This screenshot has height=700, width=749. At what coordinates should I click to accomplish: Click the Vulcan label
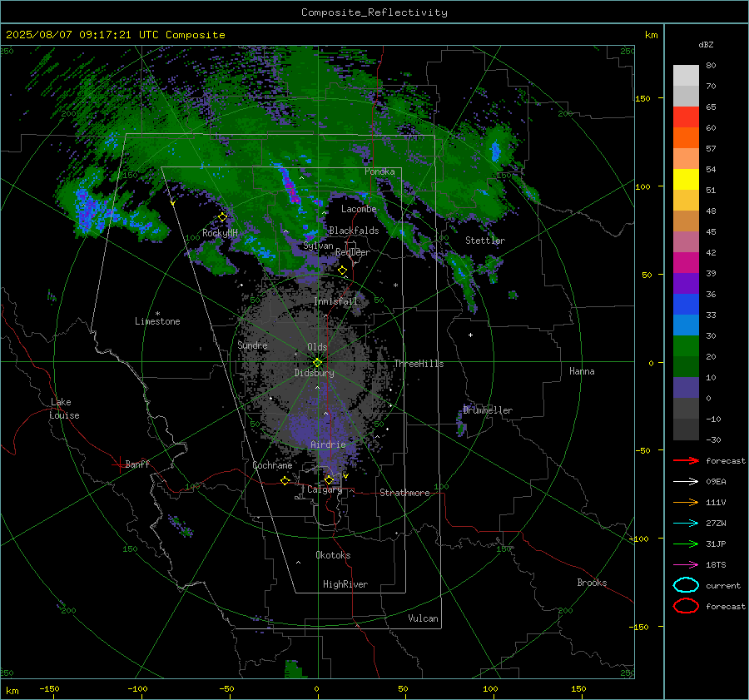point(423,618)
